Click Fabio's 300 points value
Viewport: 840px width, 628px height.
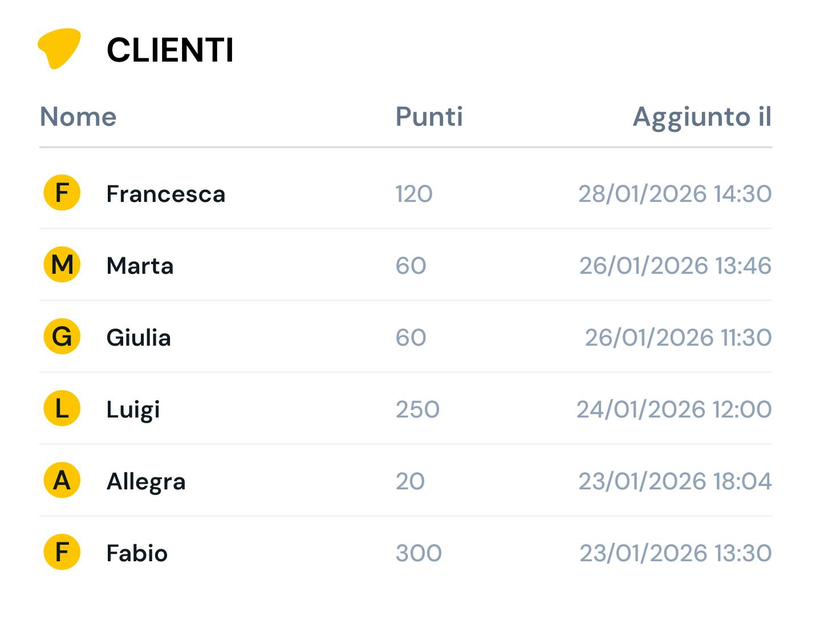(x=419, y=553)
